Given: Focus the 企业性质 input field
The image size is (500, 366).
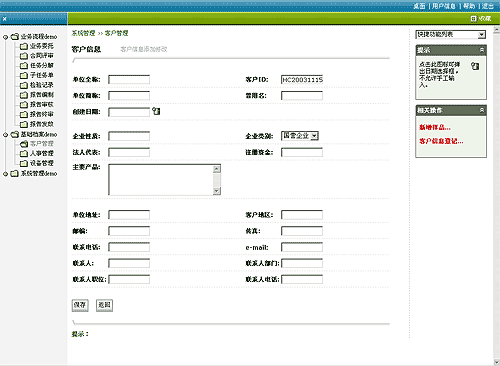Looking at the screenshot, I should tap(129, 136).
